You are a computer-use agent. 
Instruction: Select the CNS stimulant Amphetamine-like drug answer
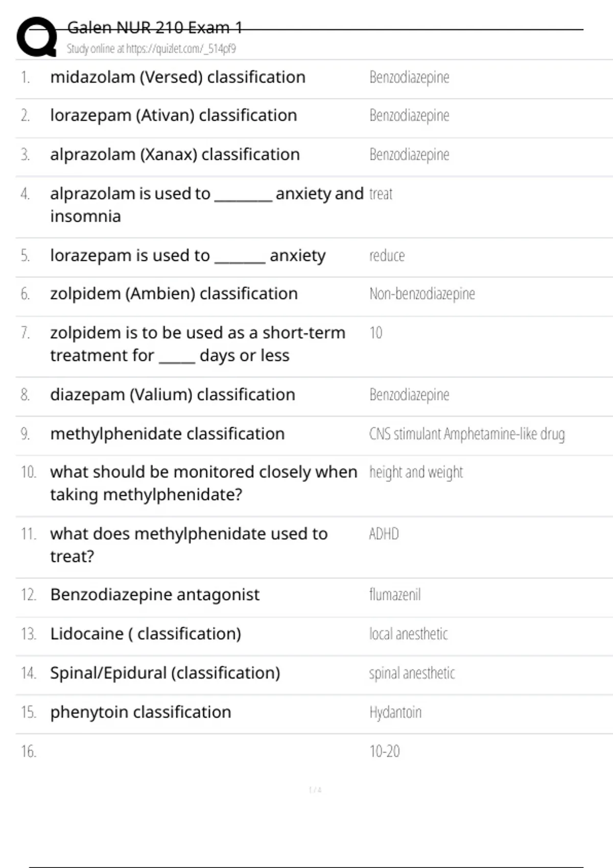(x=467, y=434)
